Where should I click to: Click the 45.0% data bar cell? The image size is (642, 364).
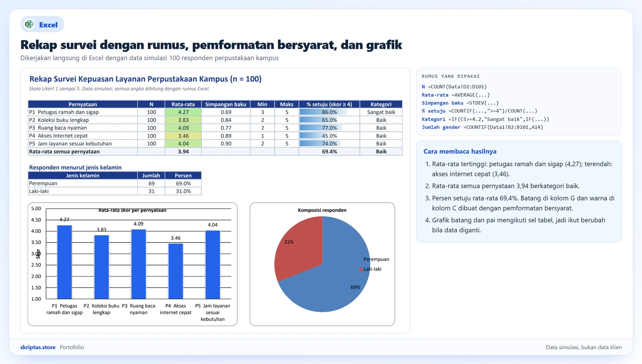pos(329,135)
